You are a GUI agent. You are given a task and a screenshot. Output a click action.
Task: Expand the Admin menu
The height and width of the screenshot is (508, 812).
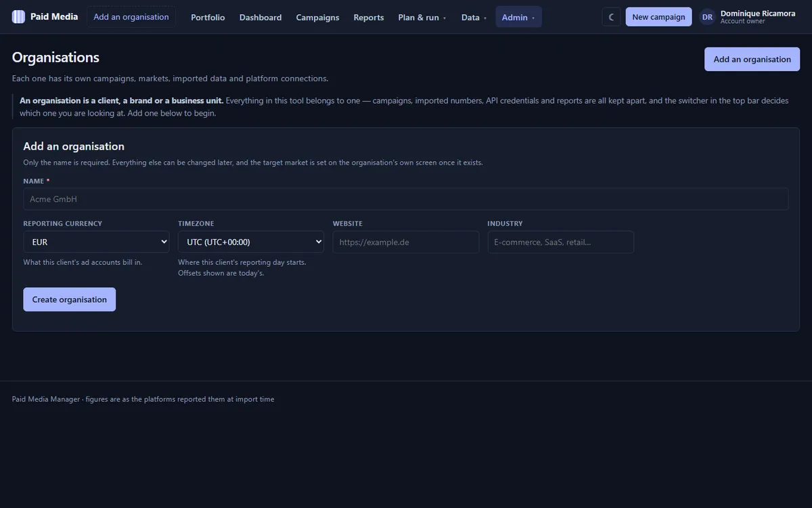click(x=518, y=17)
